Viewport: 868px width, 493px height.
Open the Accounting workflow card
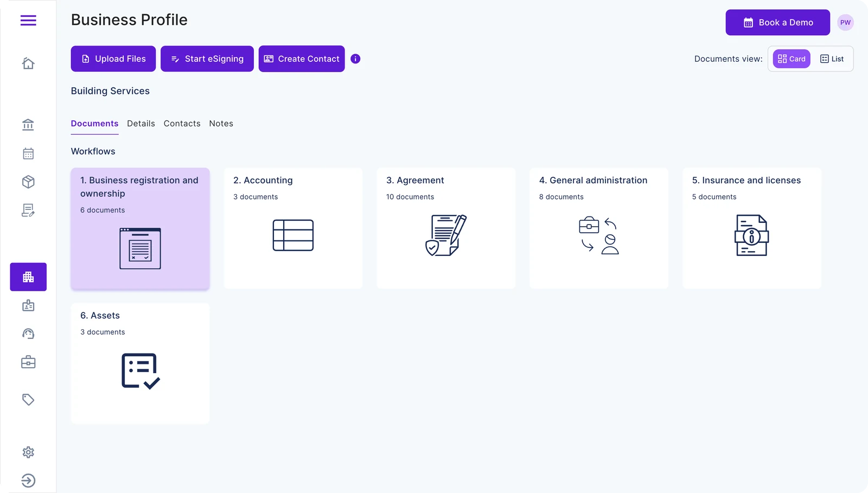click(293, 228)
